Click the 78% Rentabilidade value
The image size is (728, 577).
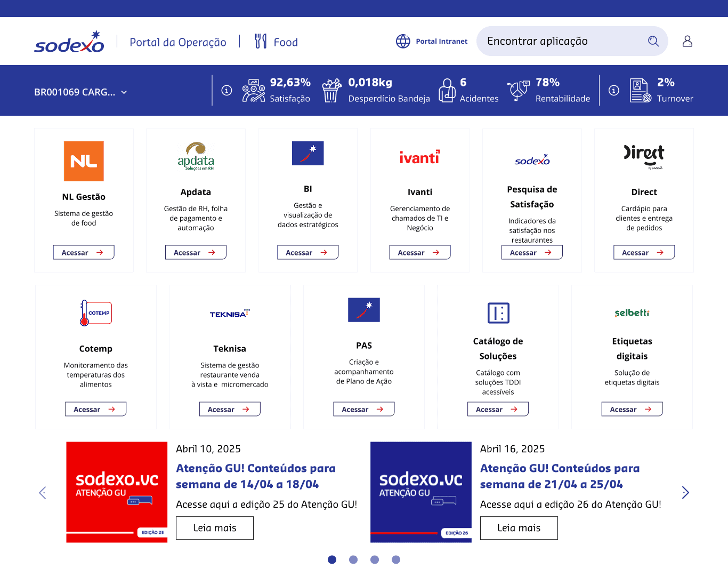(x=548, y=82)
